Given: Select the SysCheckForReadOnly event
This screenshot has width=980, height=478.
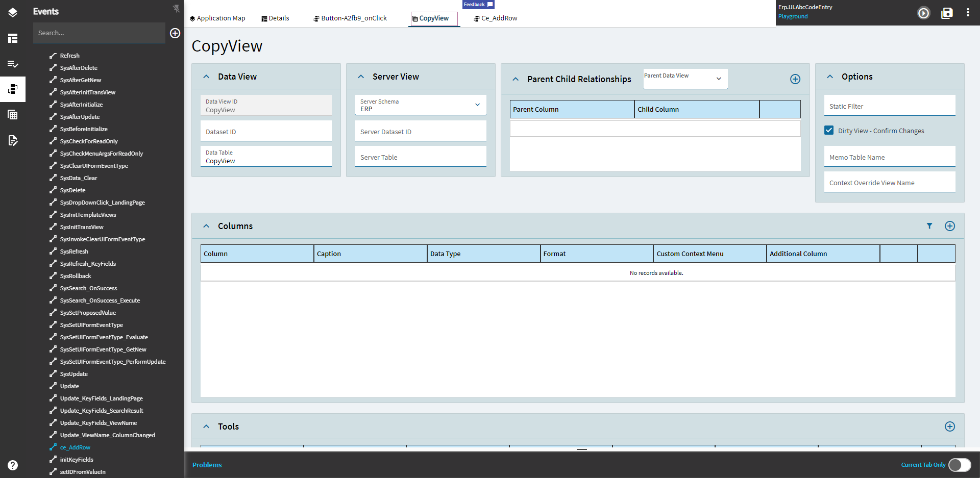Looking at the screenshot, I should pos(89,141).
